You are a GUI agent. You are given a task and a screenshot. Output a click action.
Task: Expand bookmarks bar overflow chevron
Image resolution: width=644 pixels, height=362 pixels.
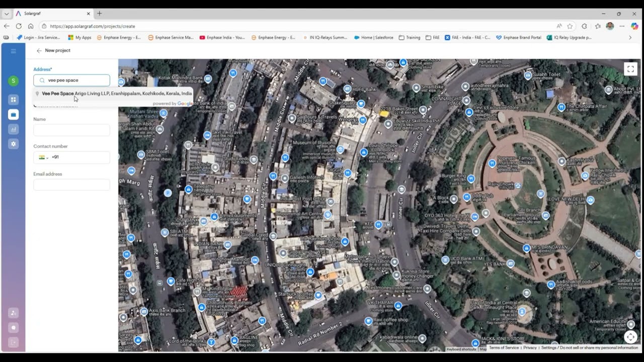point(630,37)
